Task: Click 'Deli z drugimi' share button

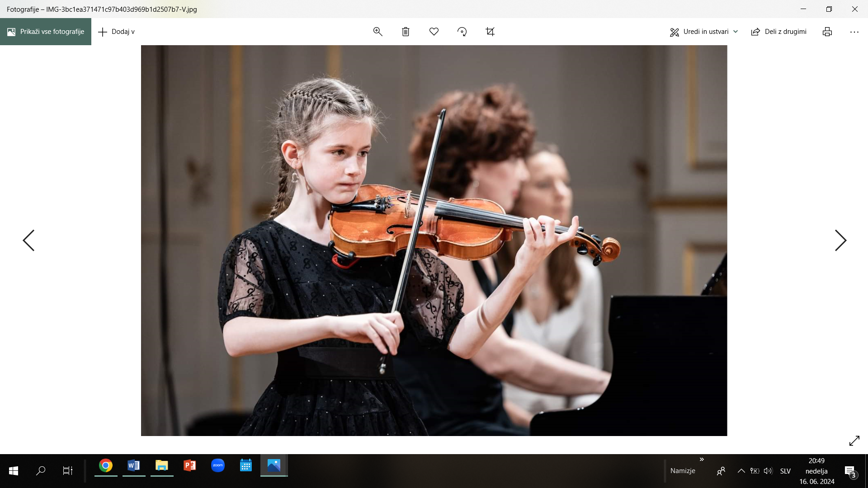Action: click(778, 32)
